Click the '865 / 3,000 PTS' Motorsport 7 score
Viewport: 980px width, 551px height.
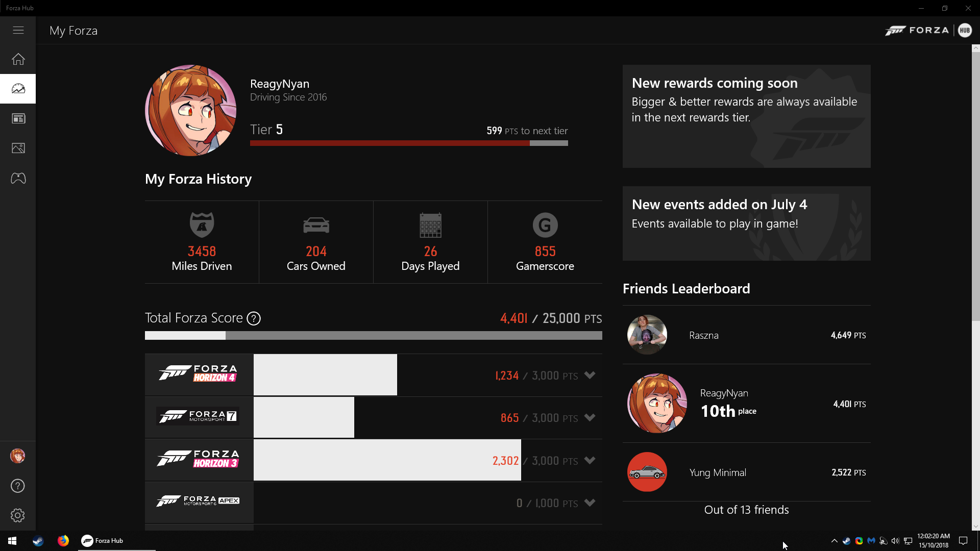click(539, 418)
